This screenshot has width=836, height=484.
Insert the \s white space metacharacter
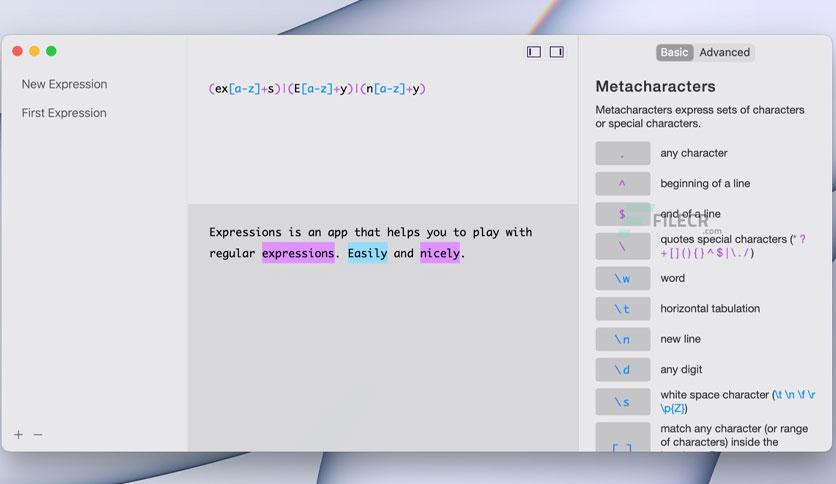[x=623, y=402]
